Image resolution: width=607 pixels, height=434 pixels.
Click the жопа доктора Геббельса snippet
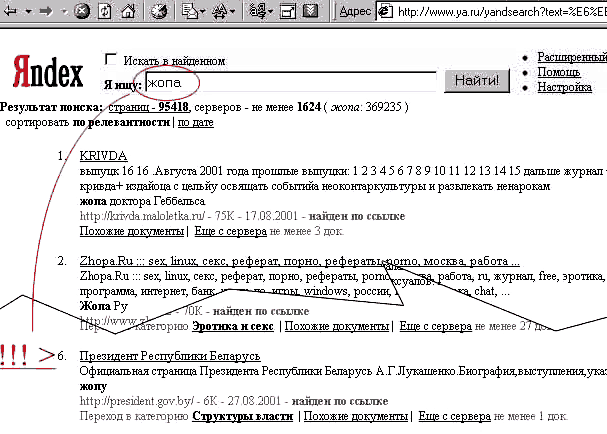coord(142,201)
